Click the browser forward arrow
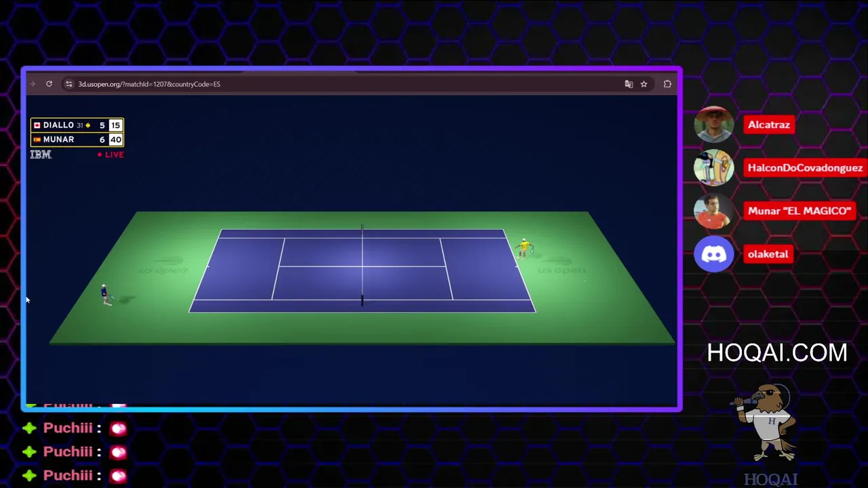The image size is (868, 488). coord(32,84)
